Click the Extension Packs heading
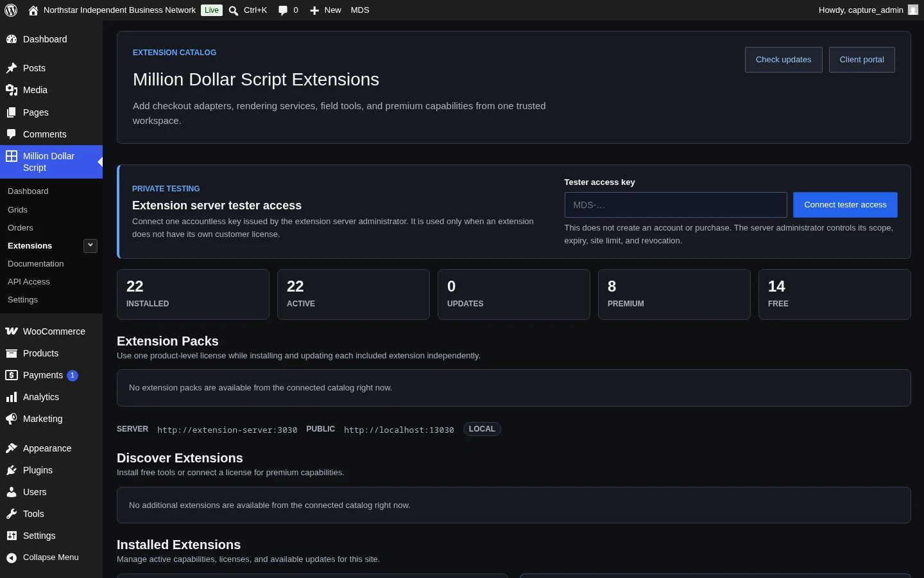924x578 pixels. click(167, 341)
